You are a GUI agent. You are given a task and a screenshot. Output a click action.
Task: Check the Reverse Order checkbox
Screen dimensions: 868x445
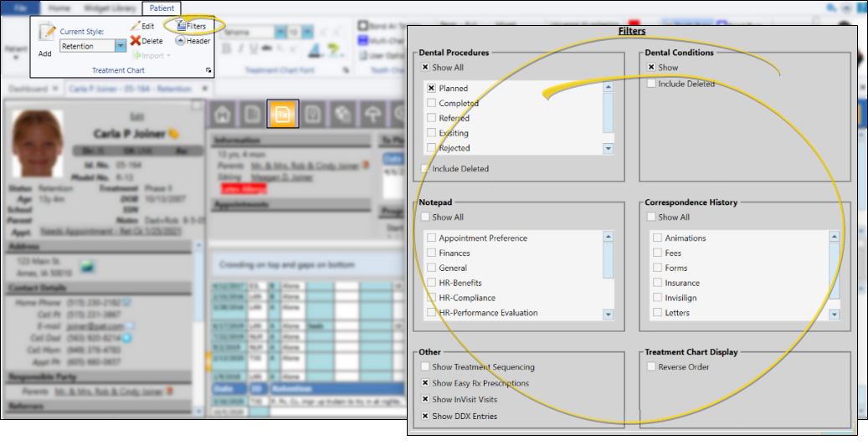[x=651, y=367]
